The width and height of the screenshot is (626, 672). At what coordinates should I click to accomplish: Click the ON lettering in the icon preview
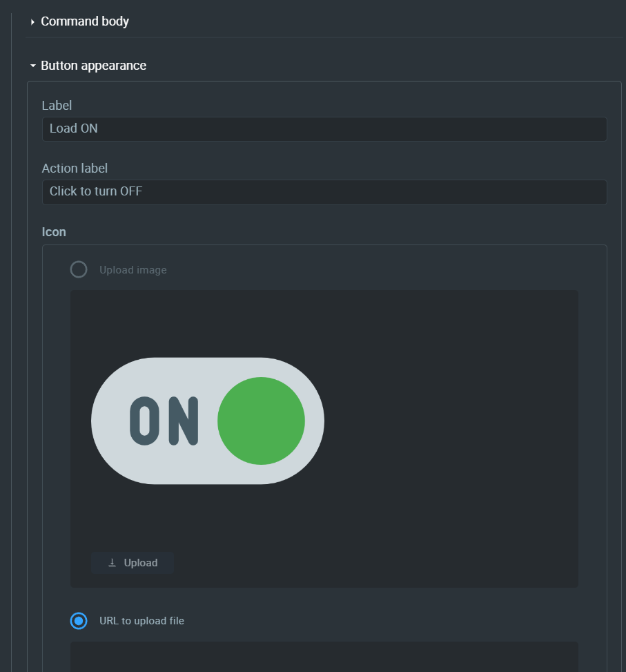click(164, 421)
